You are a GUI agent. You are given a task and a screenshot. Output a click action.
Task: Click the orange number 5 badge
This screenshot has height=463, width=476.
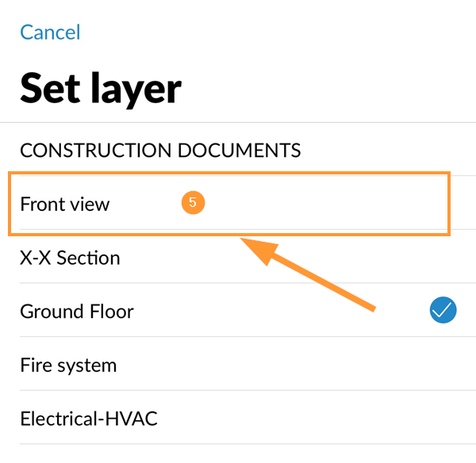pyautogui.click(x=193, y=203)
